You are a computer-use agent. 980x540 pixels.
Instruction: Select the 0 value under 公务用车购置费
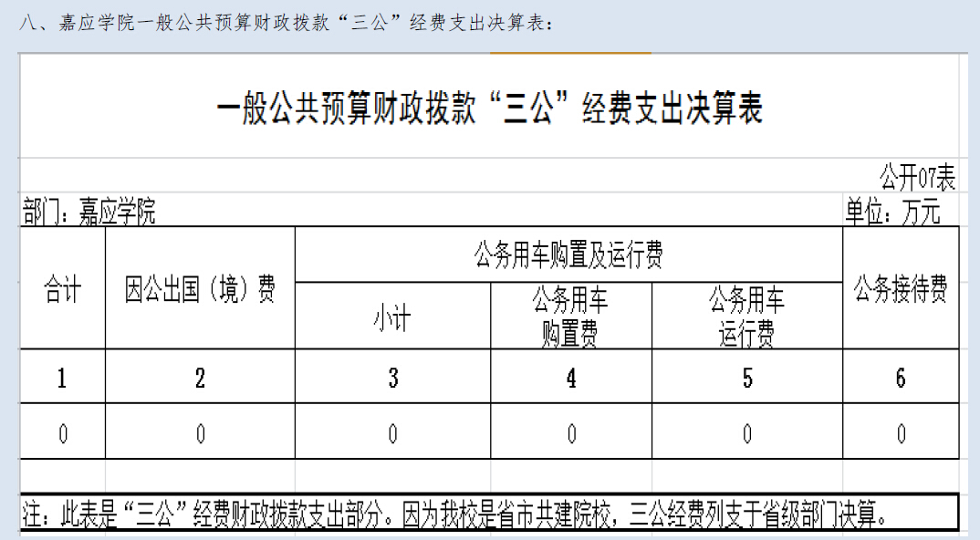(570, 431)
